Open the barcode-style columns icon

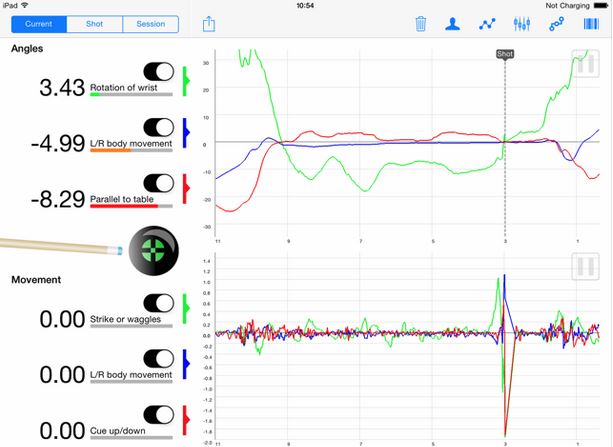point(591,24)
